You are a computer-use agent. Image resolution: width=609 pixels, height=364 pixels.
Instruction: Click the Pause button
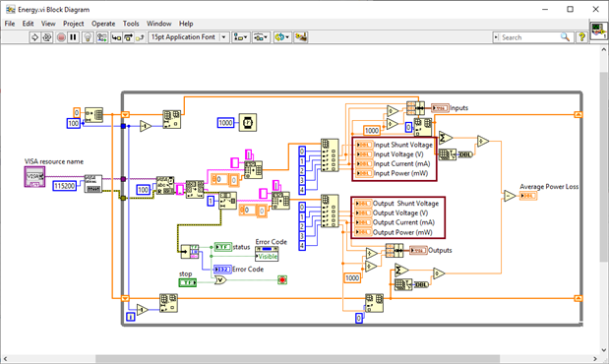pos(73,37)
